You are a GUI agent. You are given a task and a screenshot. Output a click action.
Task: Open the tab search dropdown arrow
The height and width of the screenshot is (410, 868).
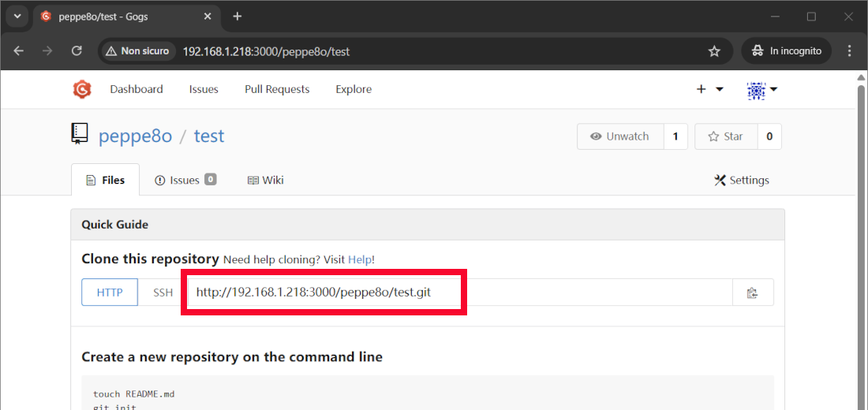pos(17,16)
